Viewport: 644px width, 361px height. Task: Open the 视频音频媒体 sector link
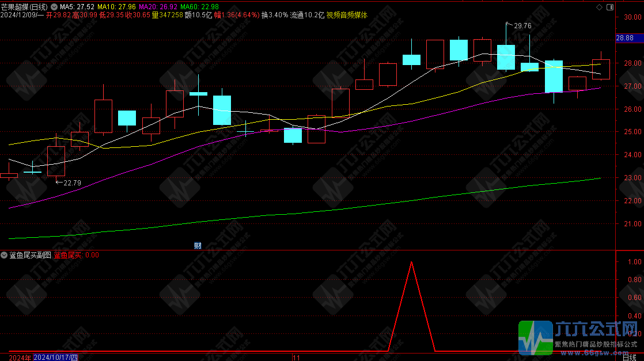(347, 15)
